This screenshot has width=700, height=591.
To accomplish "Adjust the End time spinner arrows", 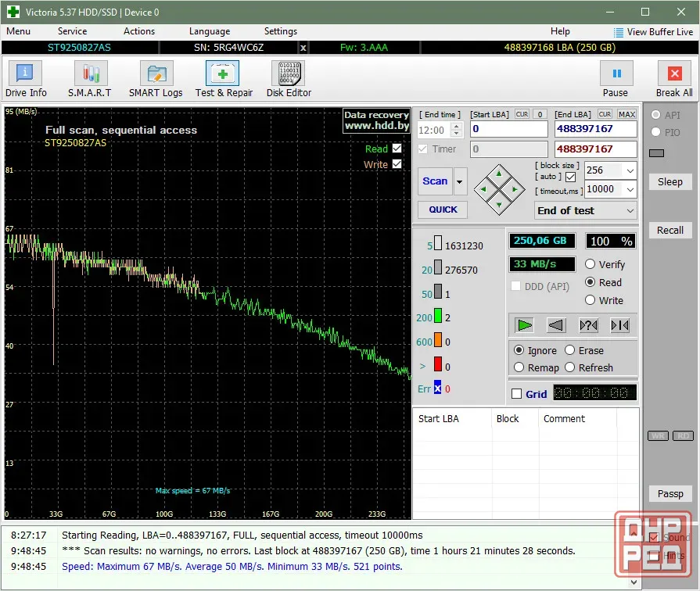I will tap(456, 130).
